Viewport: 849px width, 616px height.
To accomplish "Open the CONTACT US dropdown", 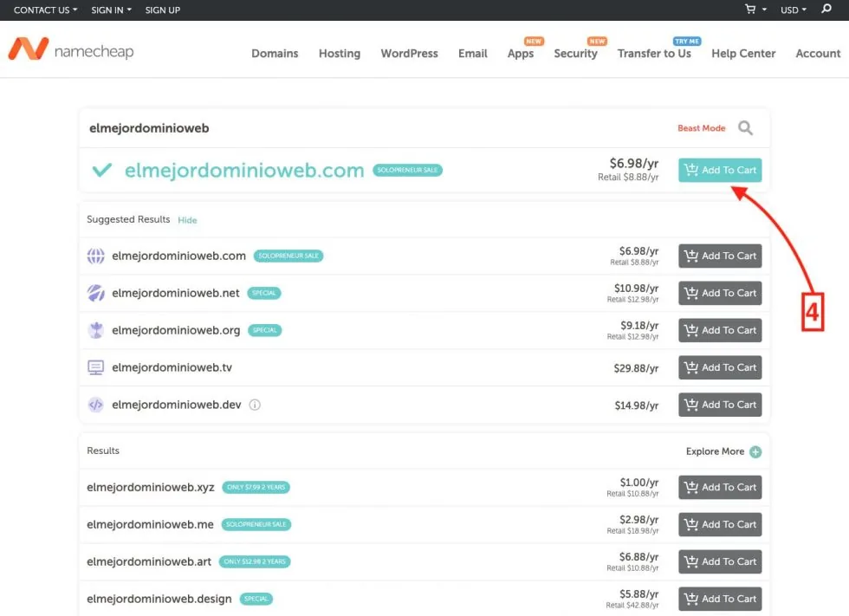I will (x=45, y=10).
